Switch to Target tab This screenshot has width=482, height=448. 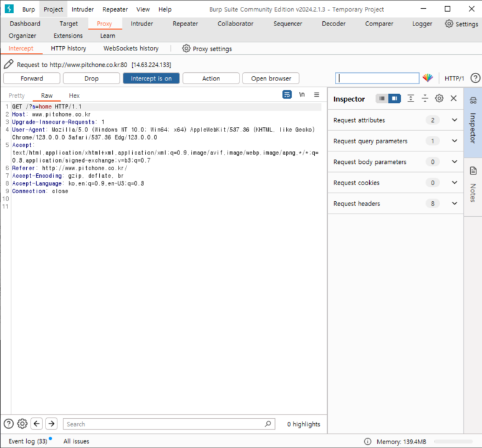tap(69, 24)
